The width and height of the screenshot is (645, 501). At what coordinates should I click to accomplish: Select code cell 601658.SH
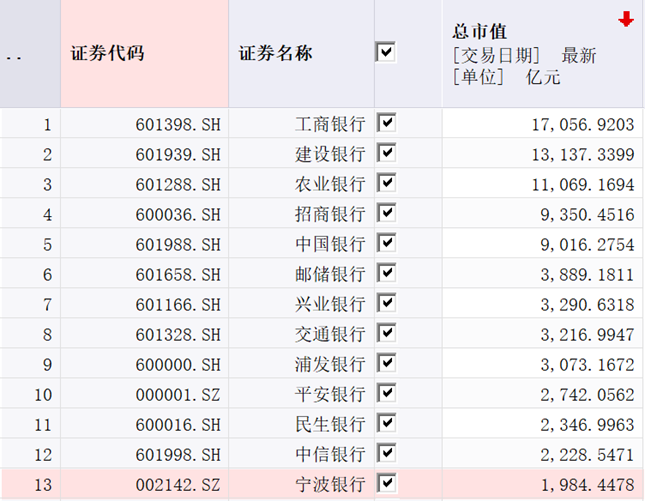click(x=144, y=274)
